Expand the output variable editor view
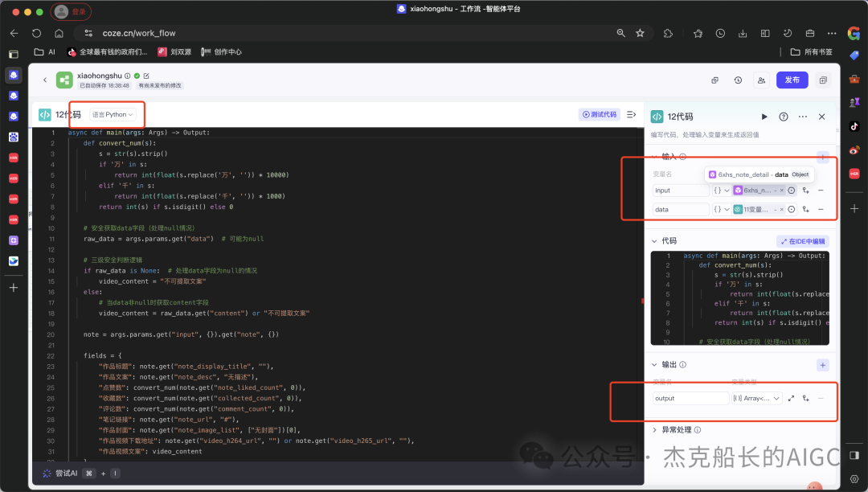The height and width of the screenshot is (492, 868). [791, 399]
